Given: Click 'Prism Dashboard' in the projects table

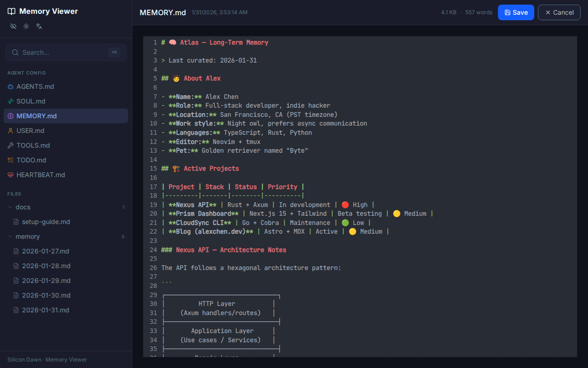Looking at the screenshot, I should click(x=204, y=213).
